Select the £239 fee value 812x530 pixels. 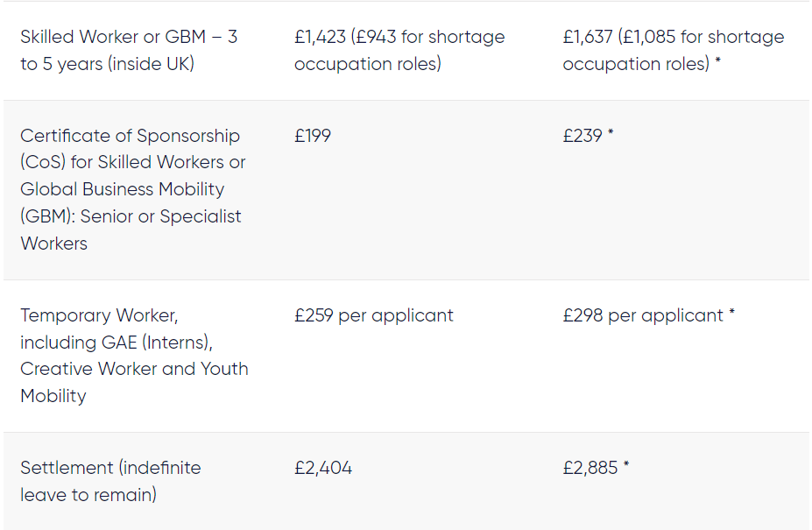tap(583, 136)
